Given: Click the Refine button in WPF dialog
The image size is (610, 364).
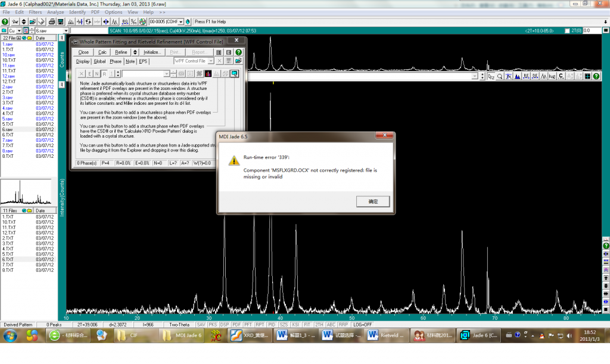Looking at the screenshot, I should click(121, 52).
